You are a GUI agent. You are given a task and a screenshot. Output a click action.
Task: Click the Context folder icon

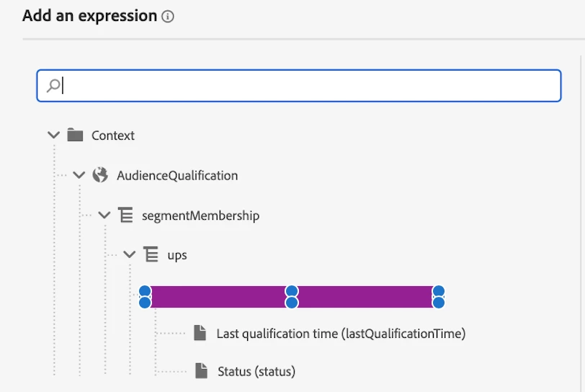(75, 135)
